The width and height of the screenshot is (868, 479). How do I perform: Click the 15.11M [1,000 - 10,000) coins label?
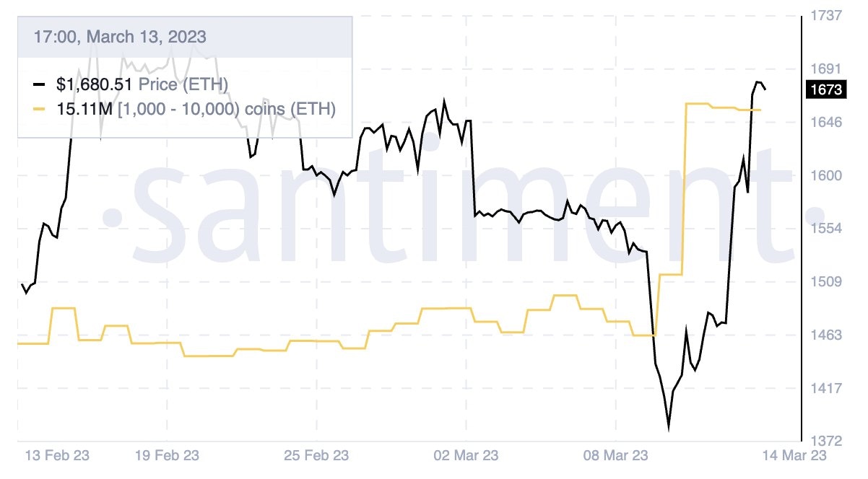point(196,110)
